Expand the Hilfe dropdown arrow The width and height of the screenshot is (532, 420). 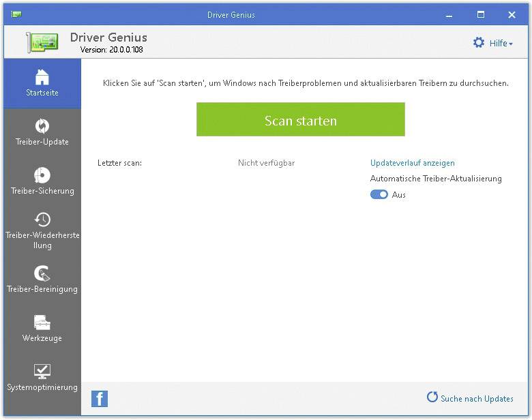point(511,44)
